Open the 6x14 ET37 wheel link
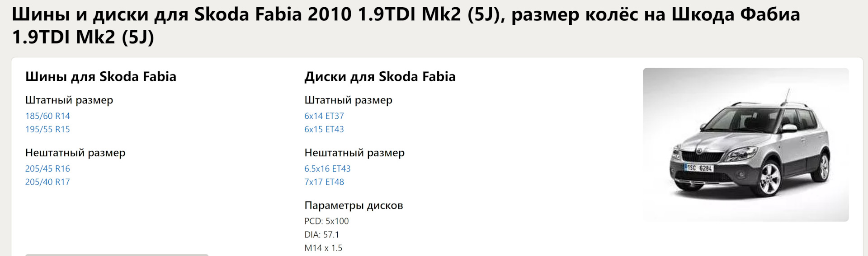868x256 pixels. 324,116
